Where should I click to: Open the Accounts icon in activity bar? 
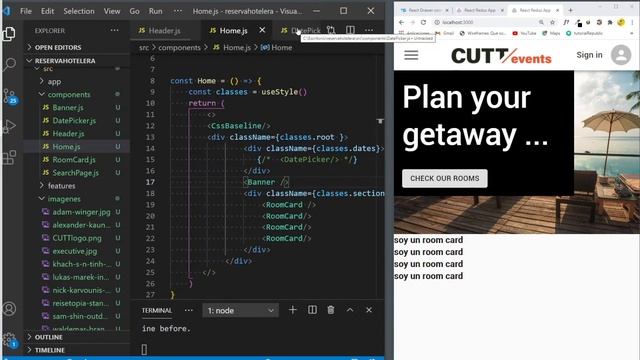9,309
